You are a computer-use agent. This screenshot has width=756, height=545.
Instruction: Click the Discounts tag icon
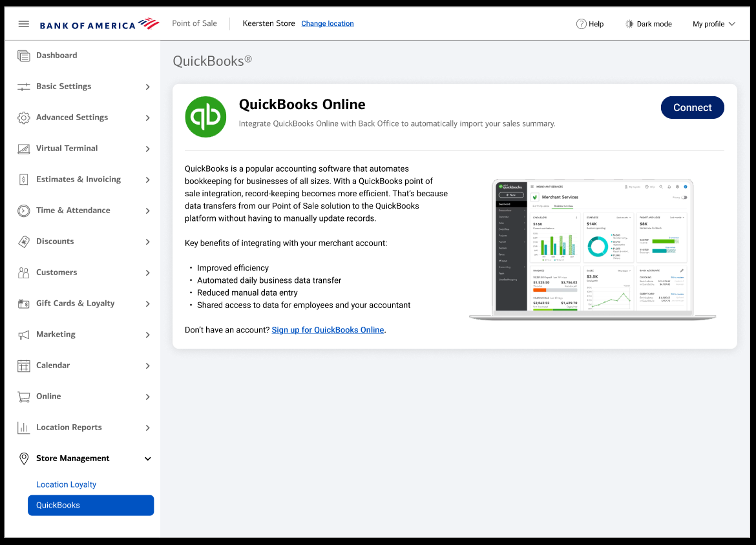(24, 242)
